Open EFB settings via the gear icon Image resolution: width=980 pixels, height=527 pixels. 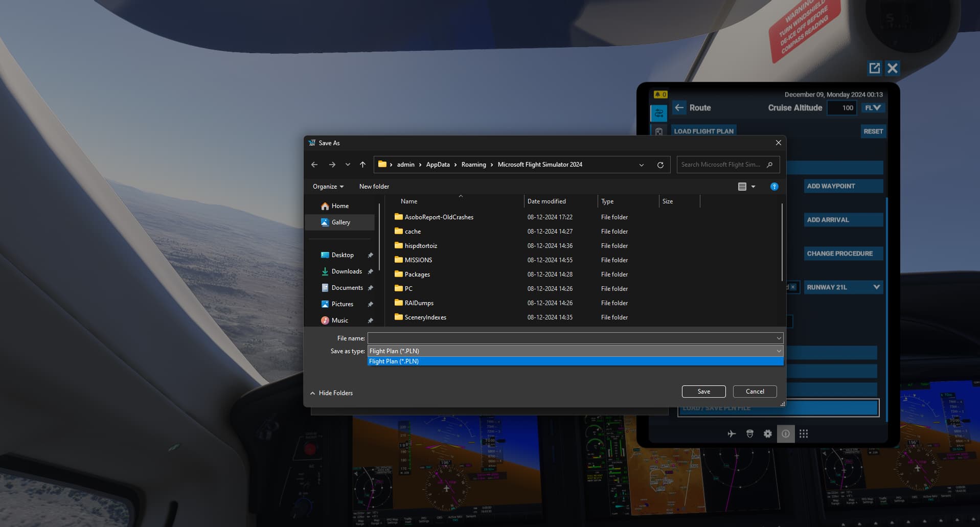(x=767, y=433)
